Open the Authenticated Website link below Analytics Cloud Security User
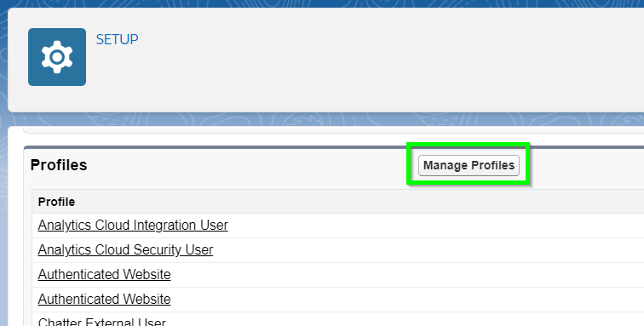This screenshot has height=326, width=644. [104, 274]
